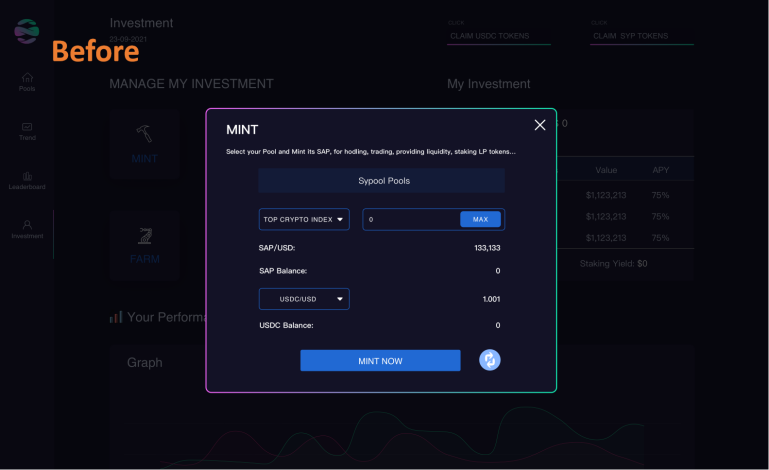Open the Pools sidebar icon
Image resolution: width=769 pixels, height=470 pixels.
point(27,81)
